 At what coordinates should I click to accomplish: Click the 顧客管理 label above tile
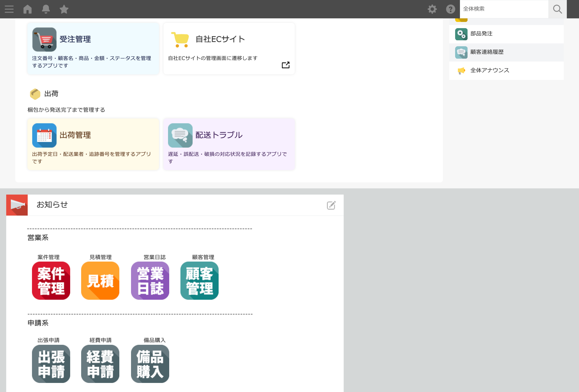click(x=203, y=257)
